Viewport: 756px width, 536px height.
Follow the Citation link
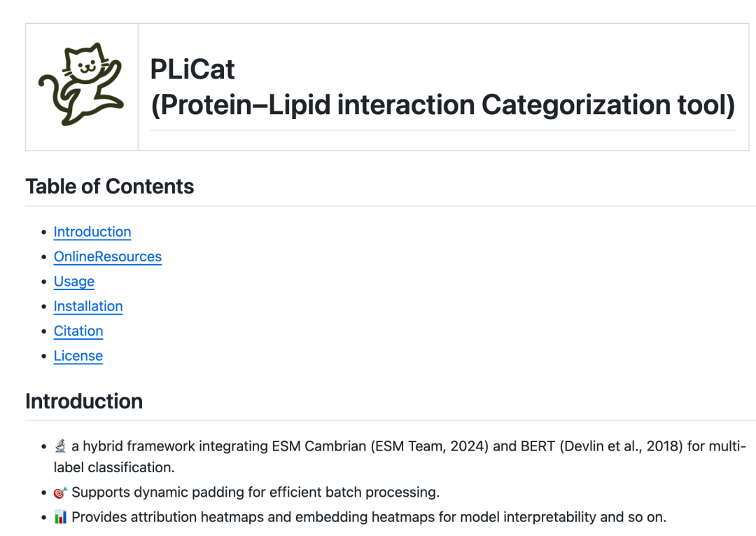(78, 331)
